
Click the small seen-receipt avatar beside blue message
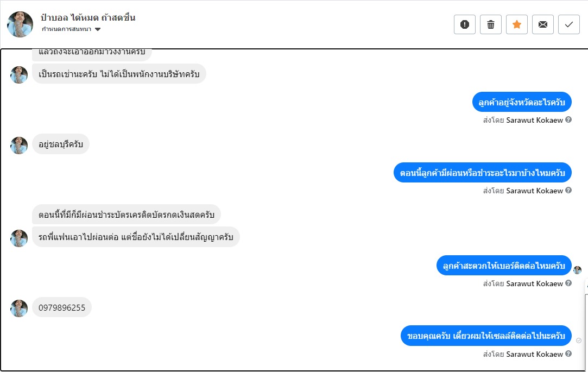click(577, 270)
